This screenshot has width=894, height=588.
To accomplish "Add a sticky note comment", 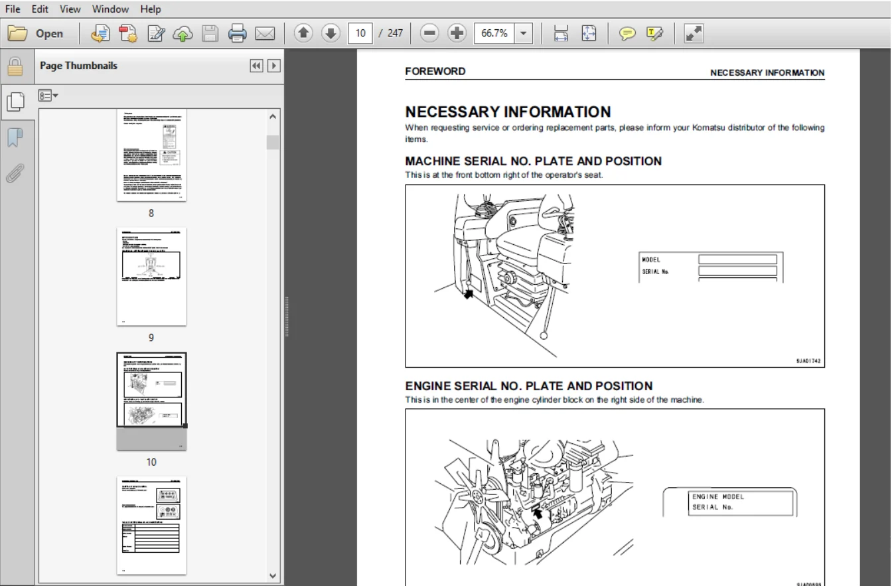I will [627, 33].
